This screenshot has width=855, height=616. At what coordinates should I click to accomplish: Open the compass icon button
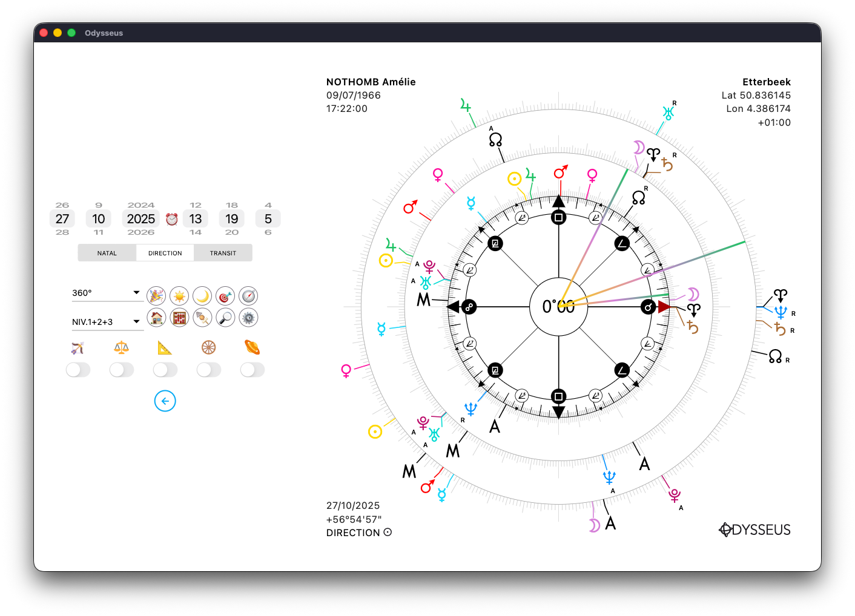click(x=248, y=296)
